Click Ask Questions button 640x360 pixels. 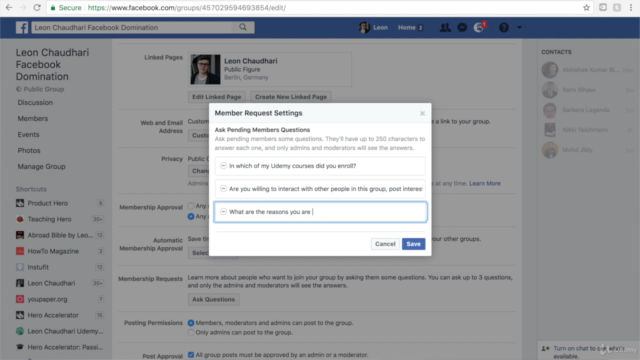click(x=213, y=299)
